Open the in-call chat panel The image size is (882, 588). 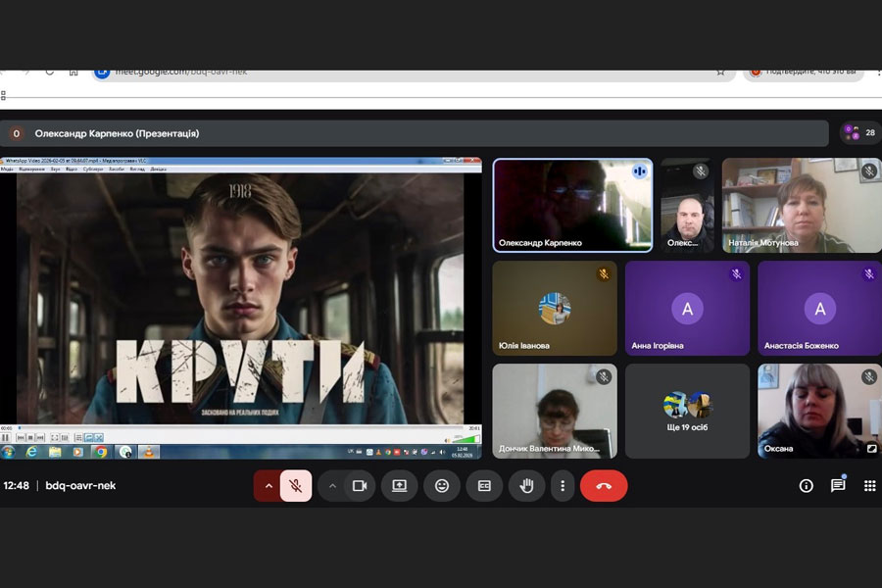(x=838, y=485)
